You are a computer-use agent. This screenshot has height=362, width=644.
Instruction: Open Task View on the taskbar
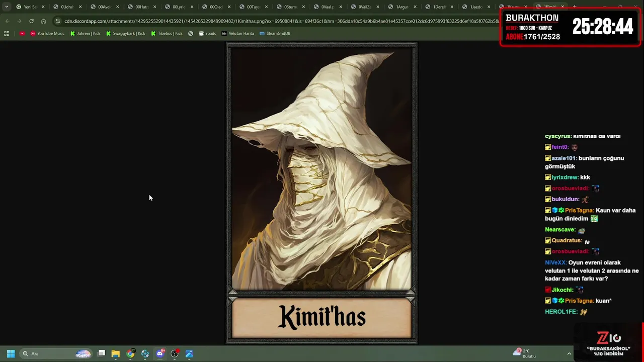[101, 353]
